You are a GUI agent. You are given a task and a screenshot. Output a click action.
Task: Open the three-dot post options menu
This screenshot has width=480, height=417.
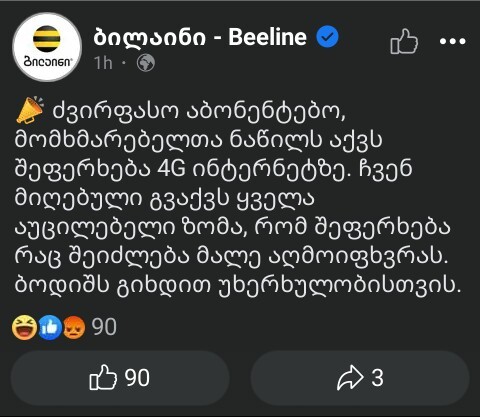point(452,41)
